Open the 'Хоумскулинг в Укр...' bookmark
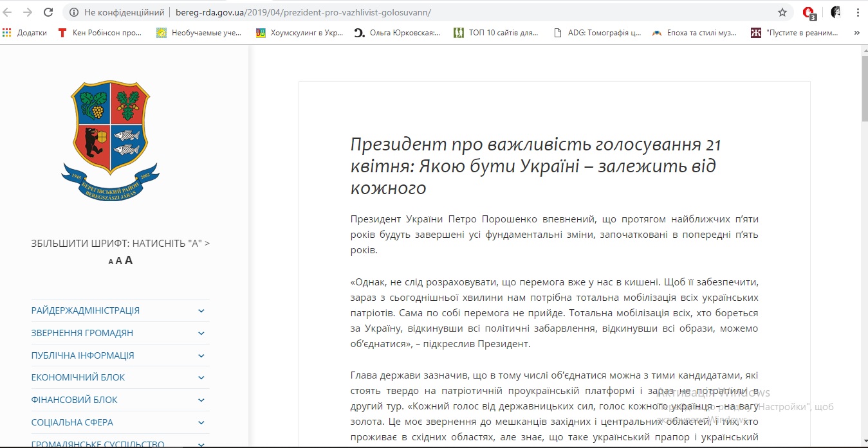Viewport: 868px width, 448px height. (300, 33)
